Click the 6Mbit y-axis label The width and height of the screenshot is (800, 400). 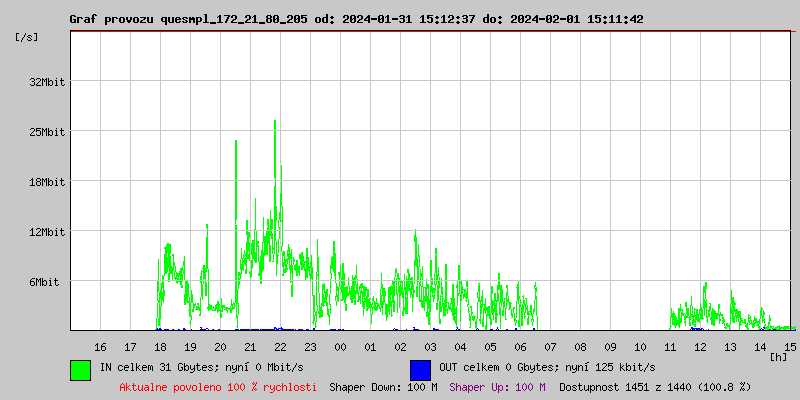tap(44, 282)
